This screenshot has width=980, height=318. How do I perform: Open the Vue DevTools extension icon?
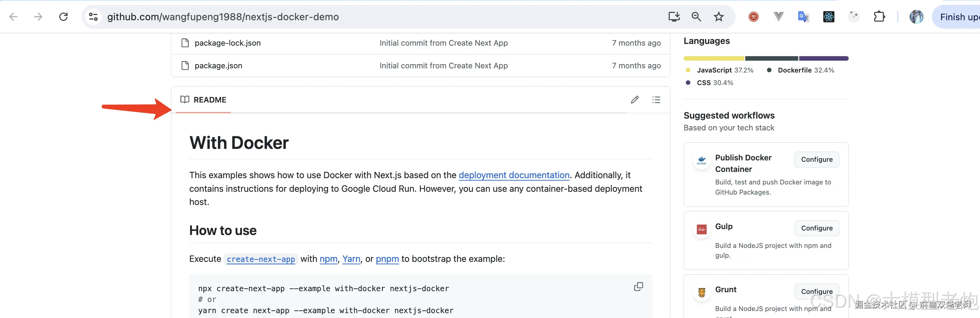(778, 16)
